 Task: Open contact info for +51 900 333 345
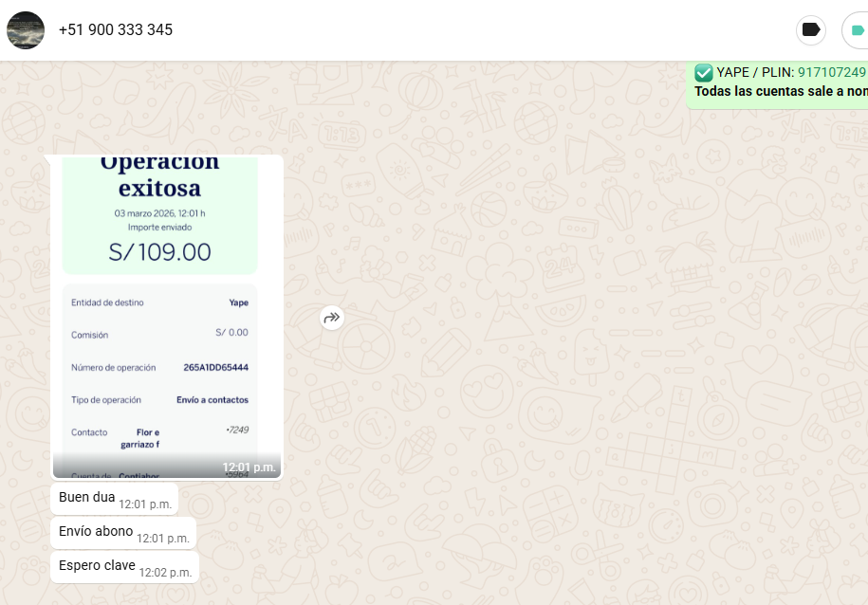pos(116,30)
